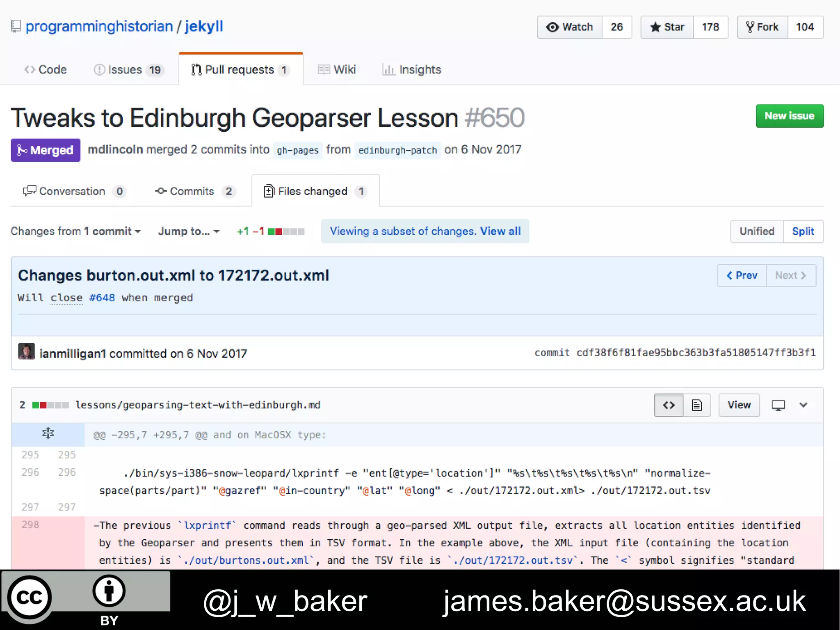Open the jekyll repository link

click(x=204, y=26)
